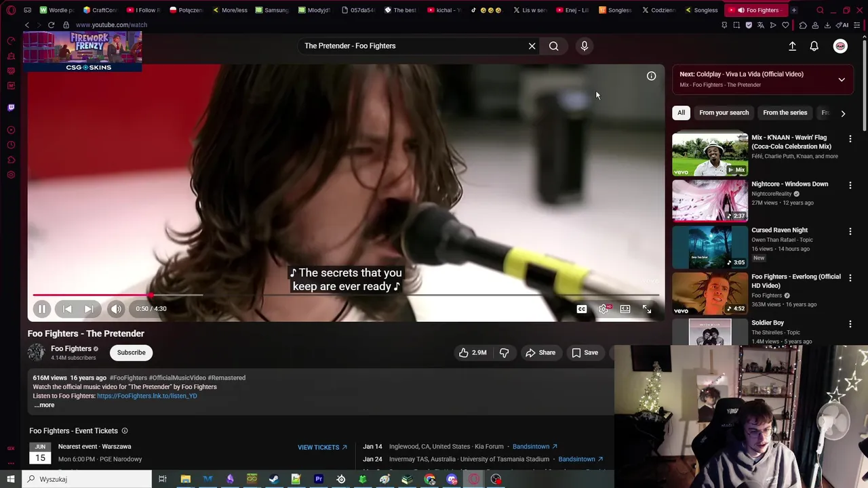Open browser downloads icon
This screenshot has width=868, height=488.
[827, 25]
